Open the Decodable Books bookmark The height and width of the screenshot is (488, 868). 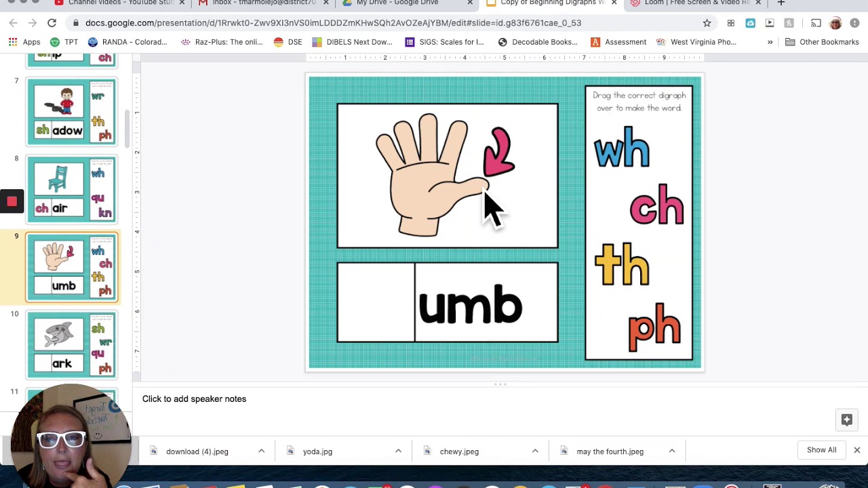pos(538,42)
